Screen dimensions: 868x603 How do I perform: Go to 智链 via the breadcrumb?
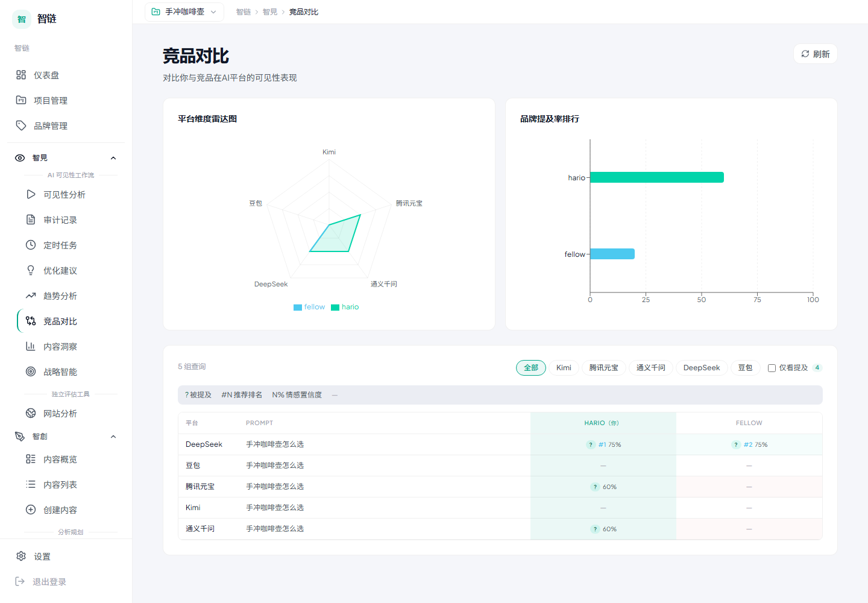click(x=244, y=12)
